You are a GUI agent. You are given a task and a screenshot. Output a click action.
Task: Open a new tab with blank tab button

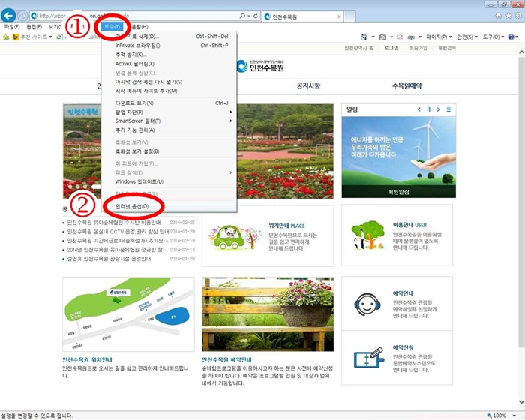(350, 16)
